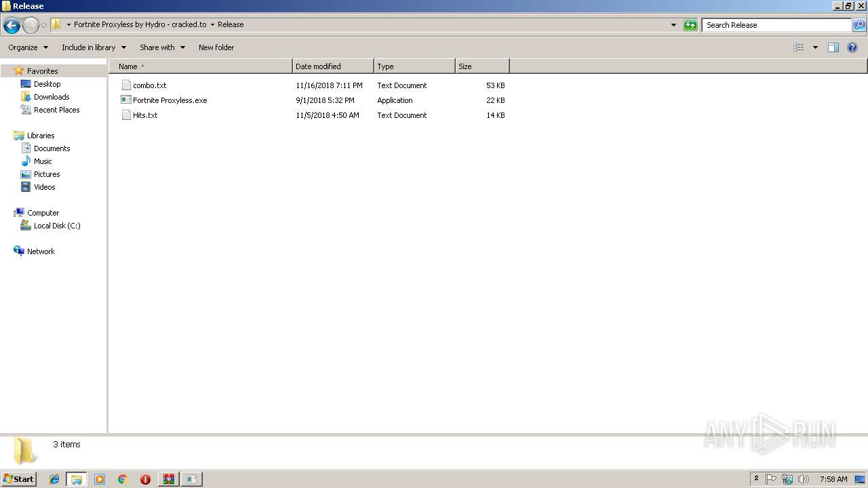Click the search magnifier icon
The image size is (868, 488).
(859, 25)
